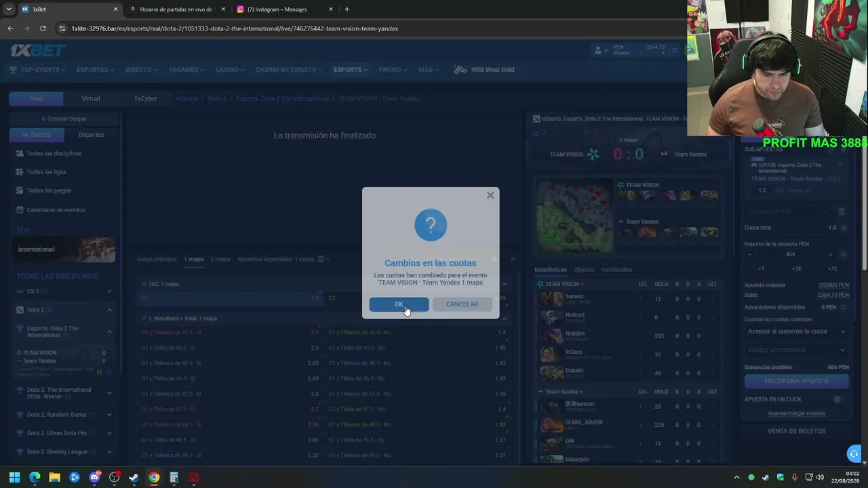Increase bet amount with plus button
The image size is (868, 488).
pos(831,255)
